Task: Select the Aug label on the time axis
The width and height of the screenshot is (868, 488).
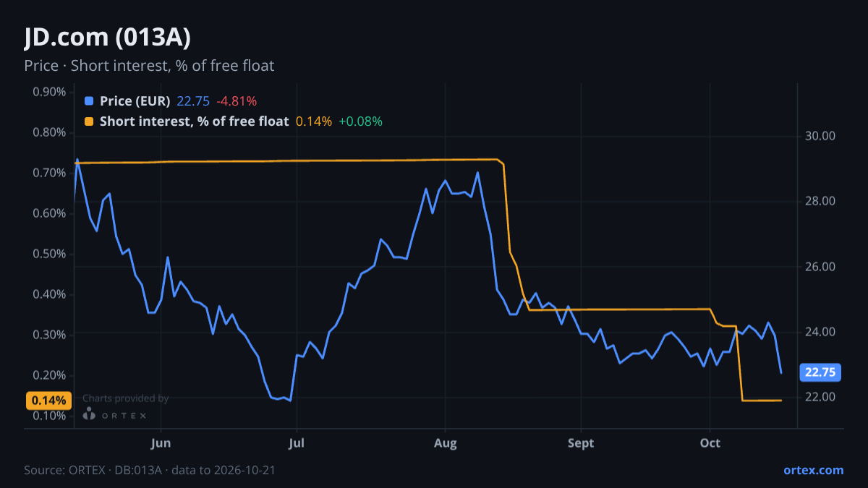Action: coord(446,443)
